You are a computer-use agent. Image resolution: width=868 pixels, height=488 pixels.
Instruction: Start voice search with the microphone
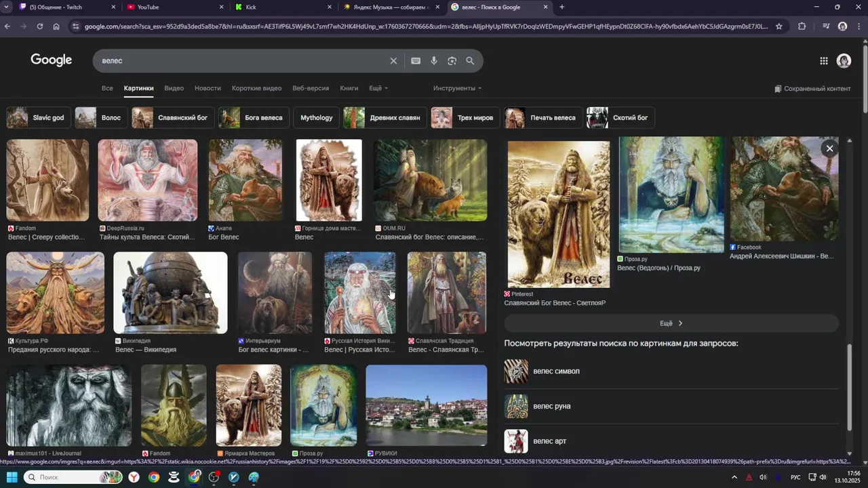click(434, 61)
